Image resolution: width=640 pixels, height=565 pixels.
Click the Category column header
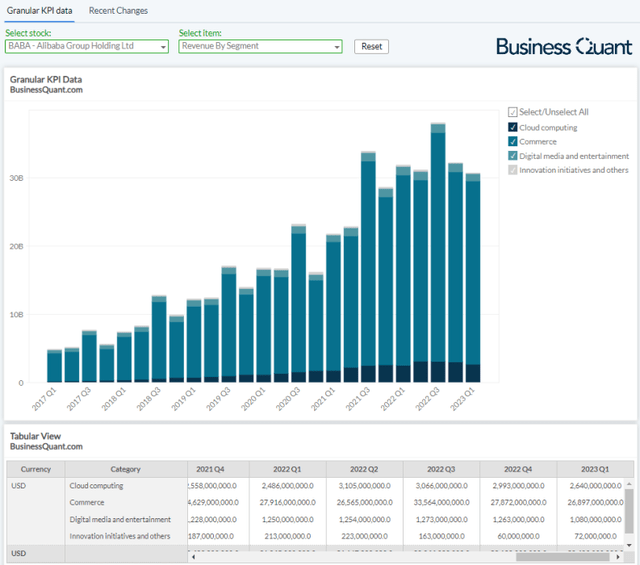click(126, 469)
